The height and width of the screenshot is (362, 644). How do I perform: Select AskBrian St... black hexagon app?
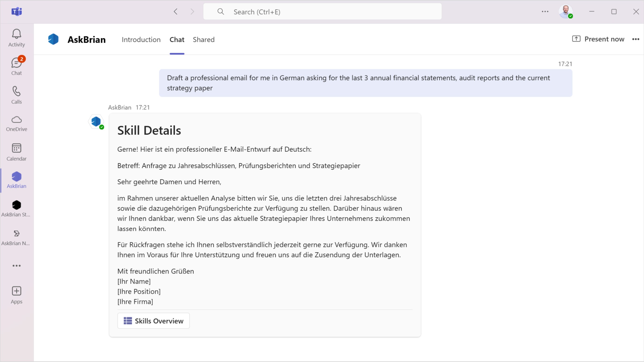coord(17,209)
